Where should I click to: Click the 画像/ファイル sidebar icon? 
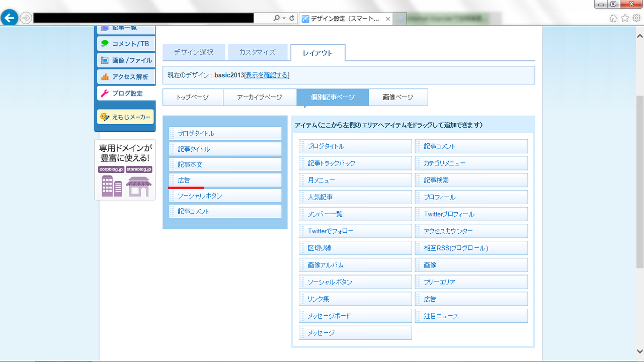[x=105, y=60]
